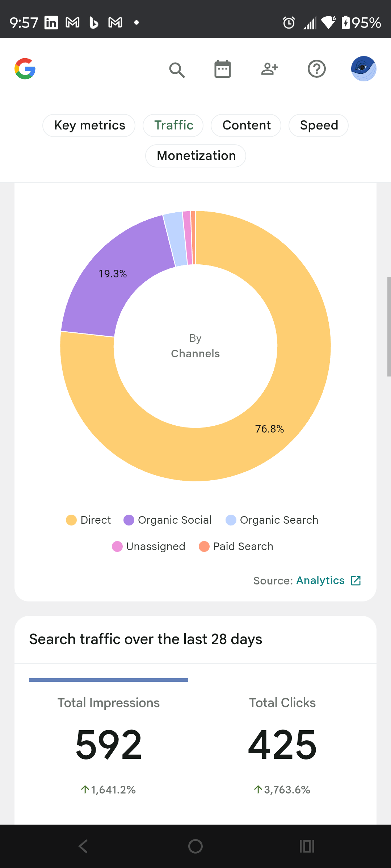This screenshot has width=391, height=868.
Task: Click the yellow Direct legend swatch
Action: (x=71, y=520)
